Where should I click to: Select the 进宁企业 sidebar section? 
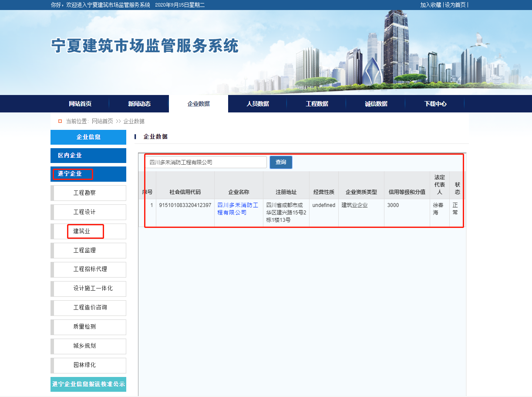click(88, 174)
